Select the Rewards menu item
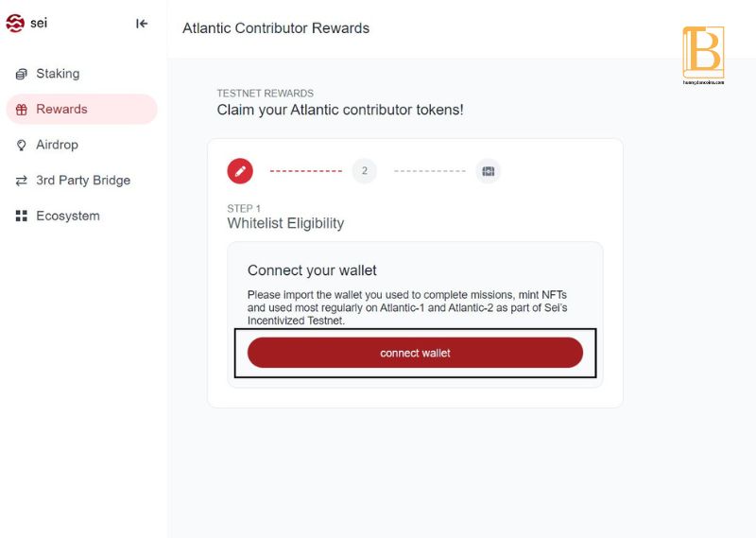 tap(81, 109)
